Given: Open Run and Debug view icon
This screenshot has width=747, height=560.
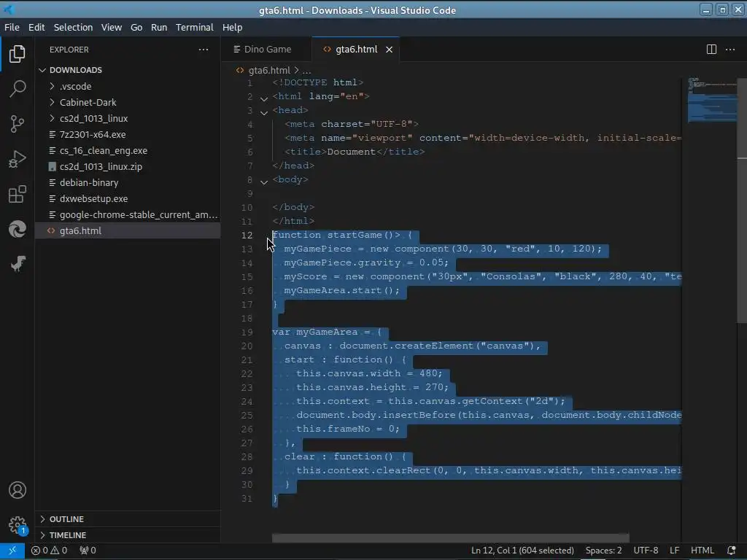Looking at the screenshot, I should (18, 159).
